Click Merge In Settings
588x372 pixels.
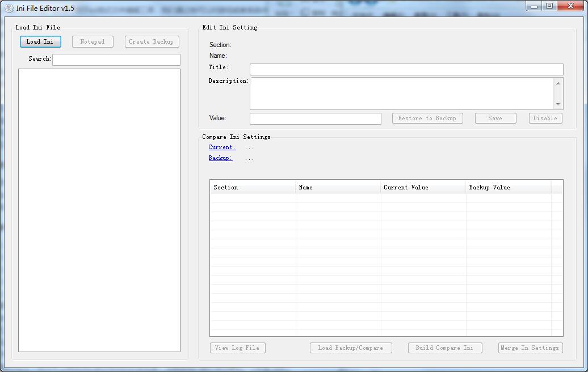530,348
